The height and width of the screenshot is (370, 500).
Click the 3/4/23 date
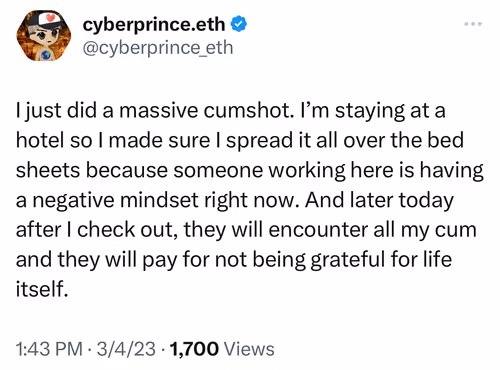(126, 349)
